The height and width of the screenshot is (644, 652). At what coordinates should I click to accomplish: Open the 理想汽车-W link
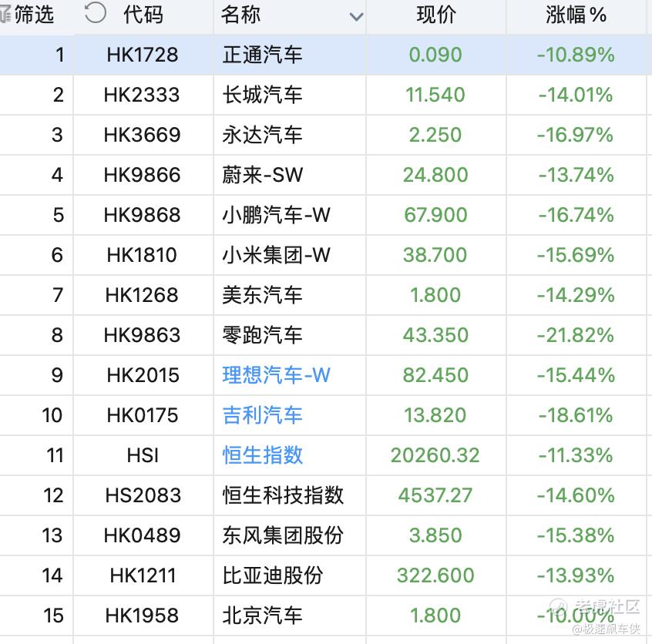pyautogui.click(x=276, y=375)
